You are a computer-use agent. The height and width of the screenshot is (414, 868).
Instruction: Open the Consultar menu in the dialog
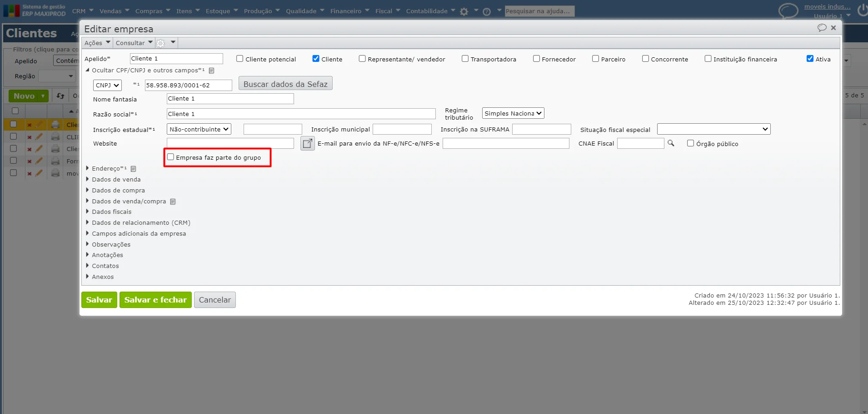[x=134, y=43]
